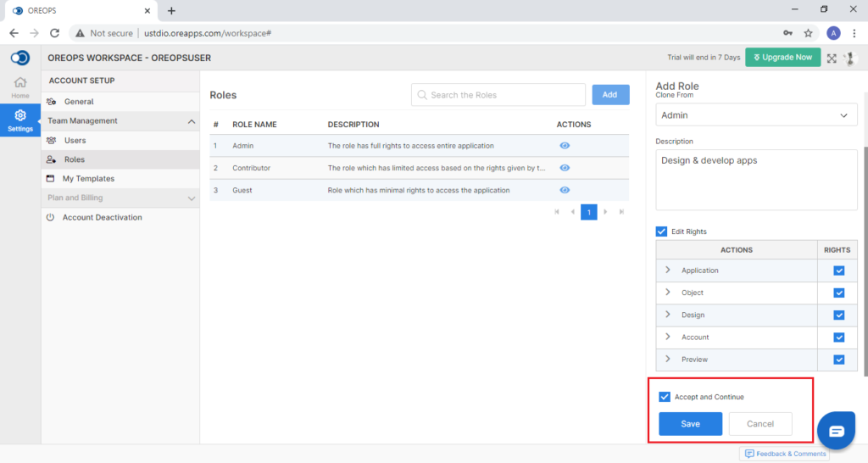Toggle the fullscreen expand icon
The width and height of the screenshot is (868, 463).
click(x=832, y=59)
